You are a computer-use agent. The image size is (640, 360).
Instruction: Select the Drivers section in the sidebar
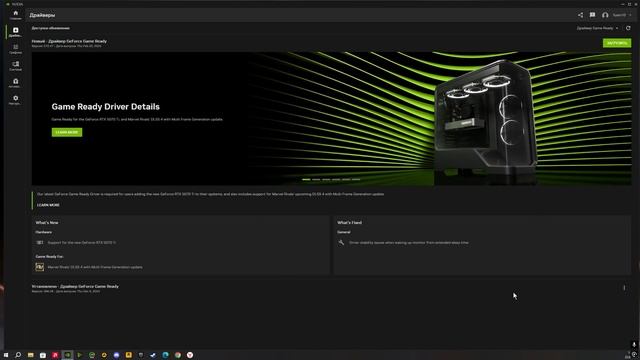[x=16, y=32]
